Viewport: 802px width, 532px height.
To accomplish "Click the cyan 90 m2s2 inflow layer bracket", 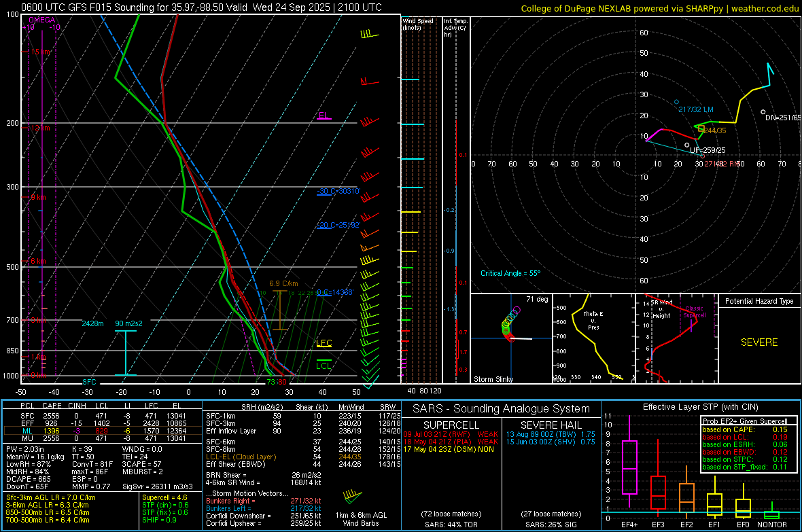I will [125, 353].
